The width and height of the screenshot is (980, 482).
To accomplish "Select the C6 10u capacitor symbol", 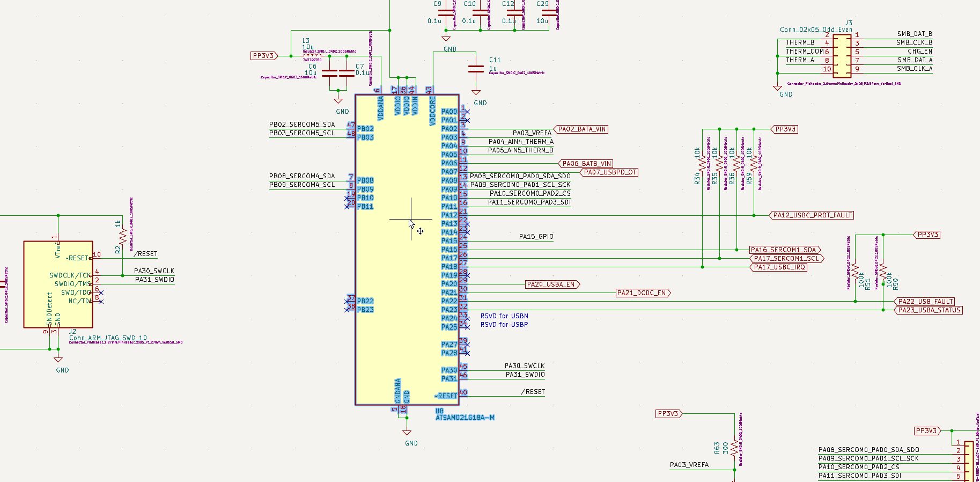I will click(x=329, y=73).
